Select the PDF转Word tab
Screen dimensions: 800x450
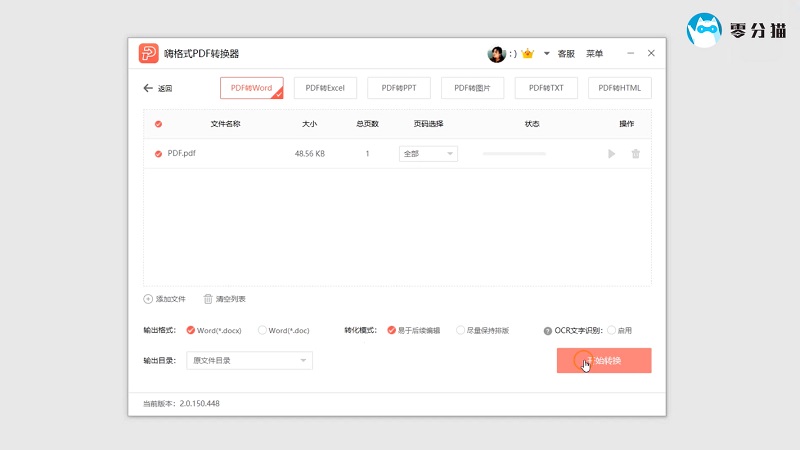252,88
